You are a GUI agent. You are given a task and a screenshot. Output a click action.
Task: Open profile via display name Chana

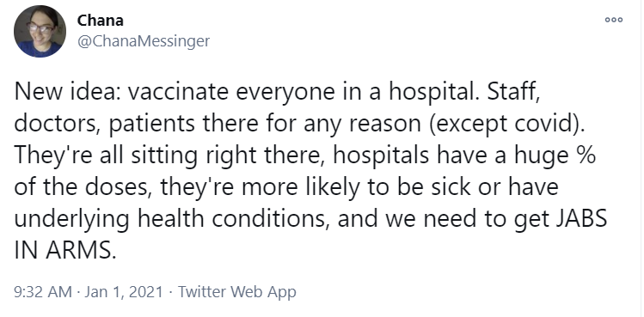coord(101,20)
